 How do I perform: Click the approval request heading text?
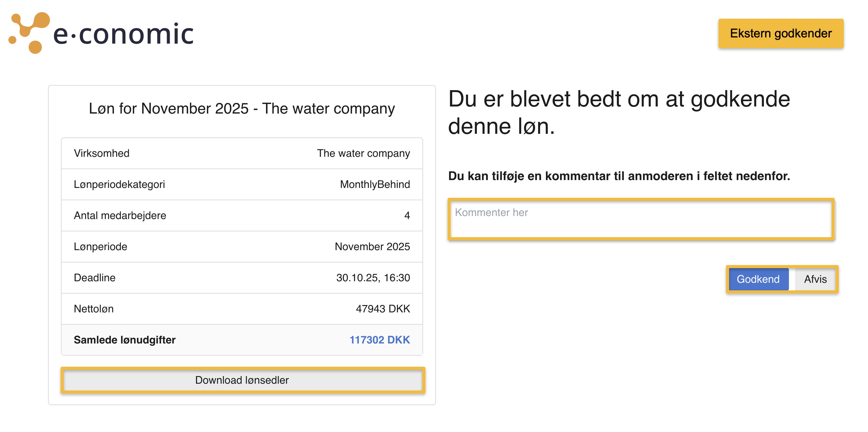pyautogui.click(x=619, y=112)
